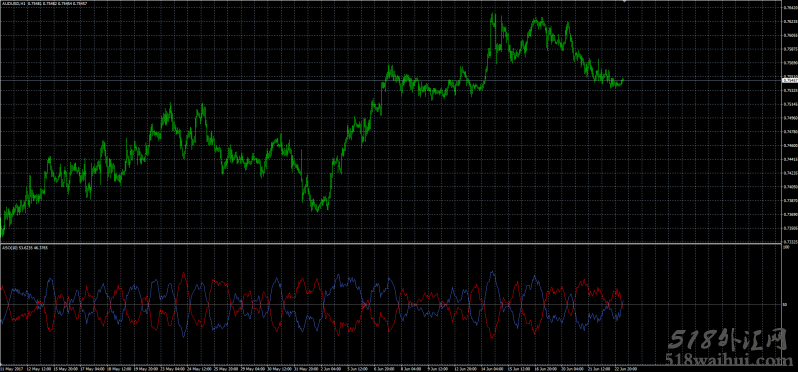Viewport: 798px width, 372px height.
Task: Click the horizontal bid price line
Action: [391, 80]
